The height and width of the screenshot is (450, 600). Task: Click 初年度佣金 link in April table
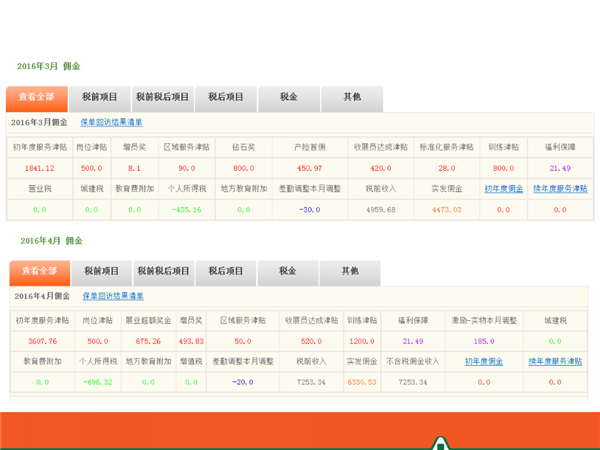[484, 360]
